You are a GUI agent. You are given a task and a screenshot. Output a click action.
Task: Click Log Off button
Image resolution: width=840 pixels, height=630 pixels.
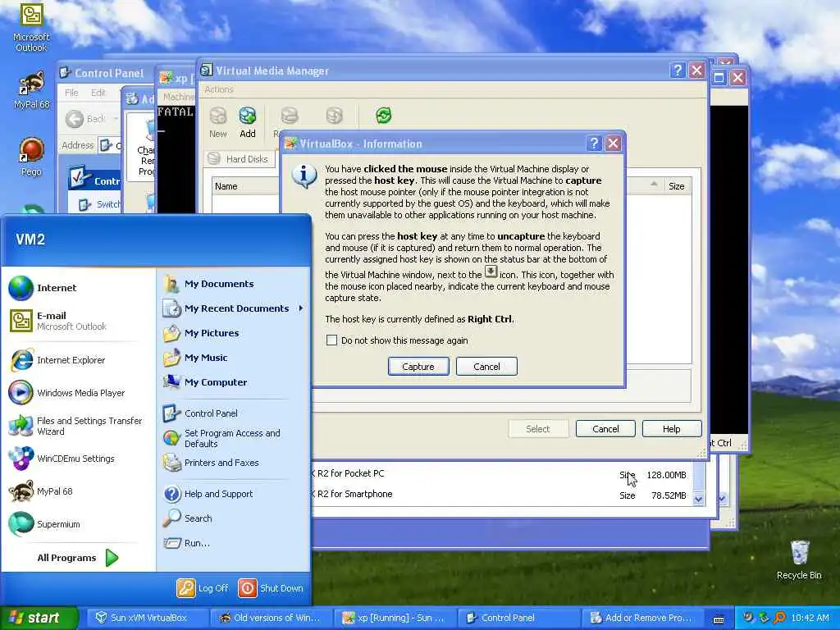[203, 588]
